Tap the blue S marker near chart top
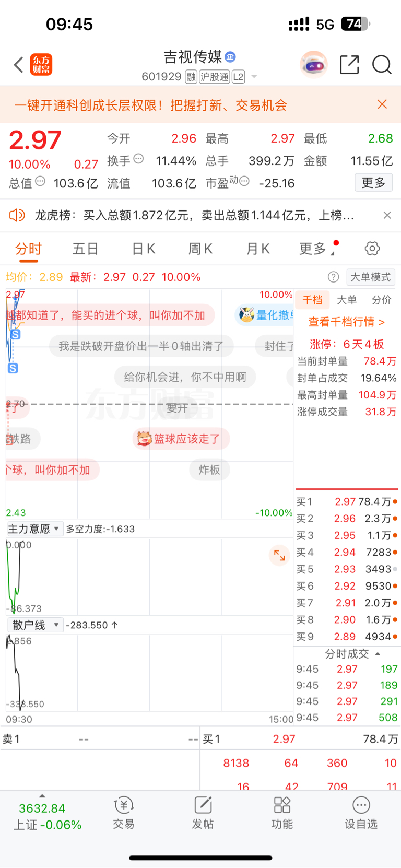Viewport: 401px width, 868px height. click(16, 334)
